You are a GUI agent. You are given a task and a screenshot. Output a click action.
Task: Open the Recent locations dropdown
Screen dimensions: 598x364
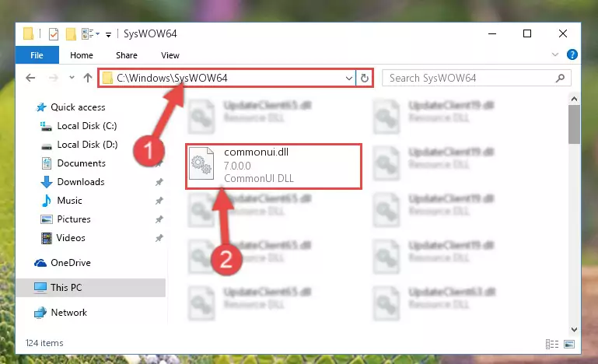click(x=72, y=78)
